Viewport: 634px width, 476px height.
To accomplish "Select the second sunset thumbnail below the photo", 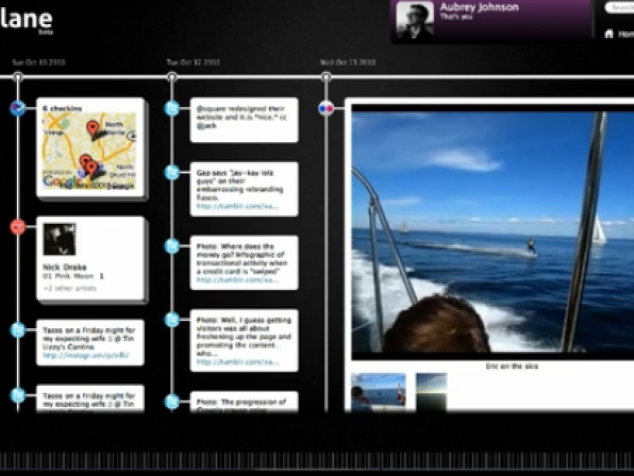I will coord(431,391).
